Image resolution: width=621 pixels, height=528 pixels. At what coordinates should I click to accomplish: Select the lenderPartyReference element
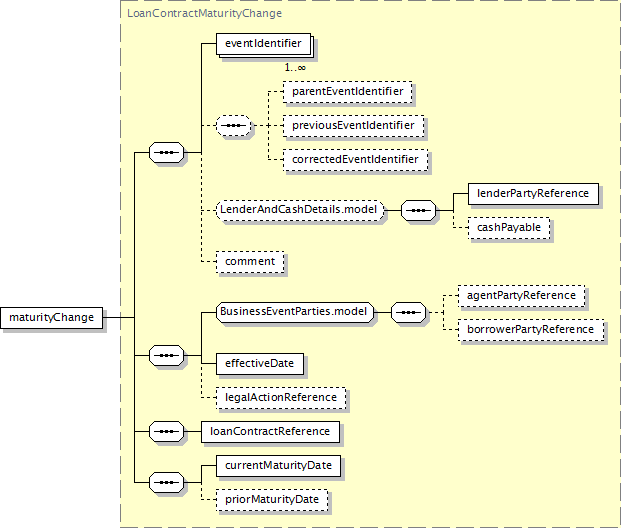pos(533,193)
